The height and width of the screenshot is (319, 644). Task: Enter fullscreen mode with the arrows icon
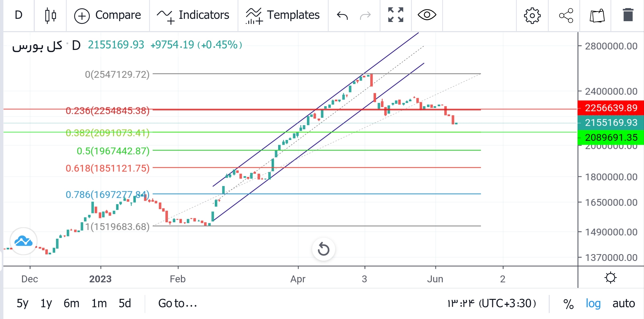pos(395,15)
